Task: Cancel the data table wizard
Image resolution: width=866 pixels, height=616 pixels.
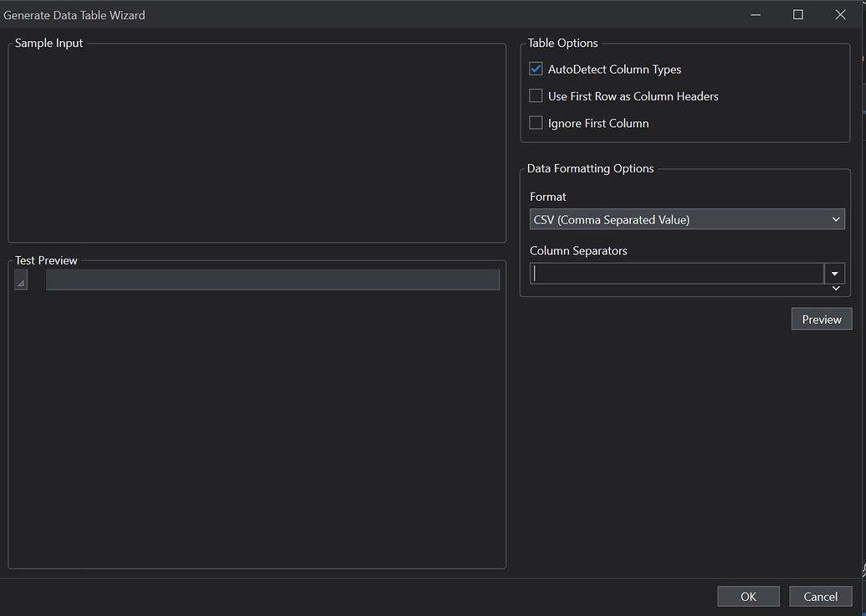Action: 820,596
